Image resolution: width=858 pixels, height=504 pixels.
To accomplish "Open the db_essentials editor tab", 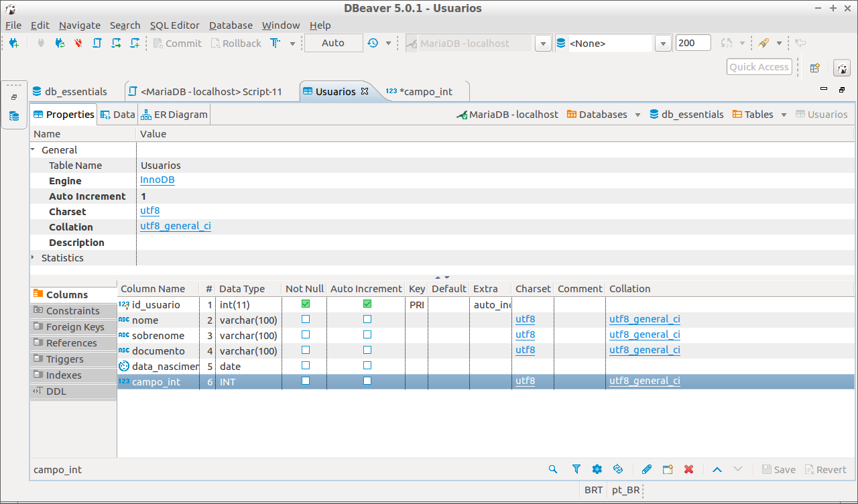I will click(70, 91).
